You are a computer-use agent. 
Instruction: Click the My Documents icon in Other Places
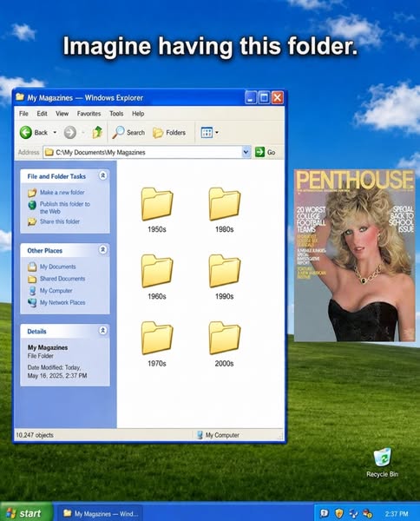pyautogui.click(x=32, y=267)
